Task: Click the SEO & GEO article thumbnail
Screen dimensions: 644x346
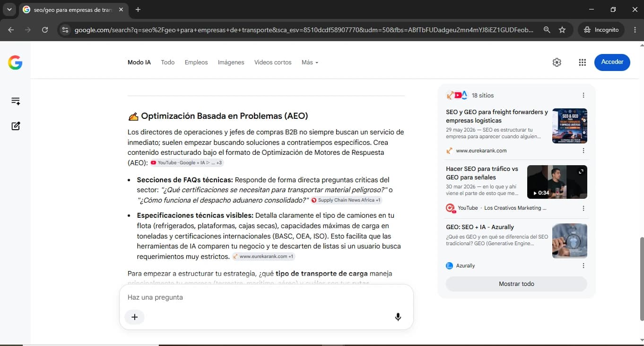Action: 570,126
